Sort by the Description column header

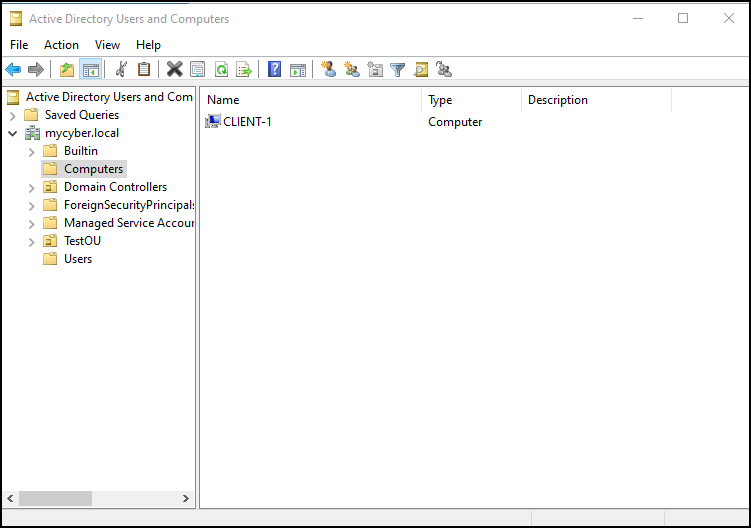[597, 100]
